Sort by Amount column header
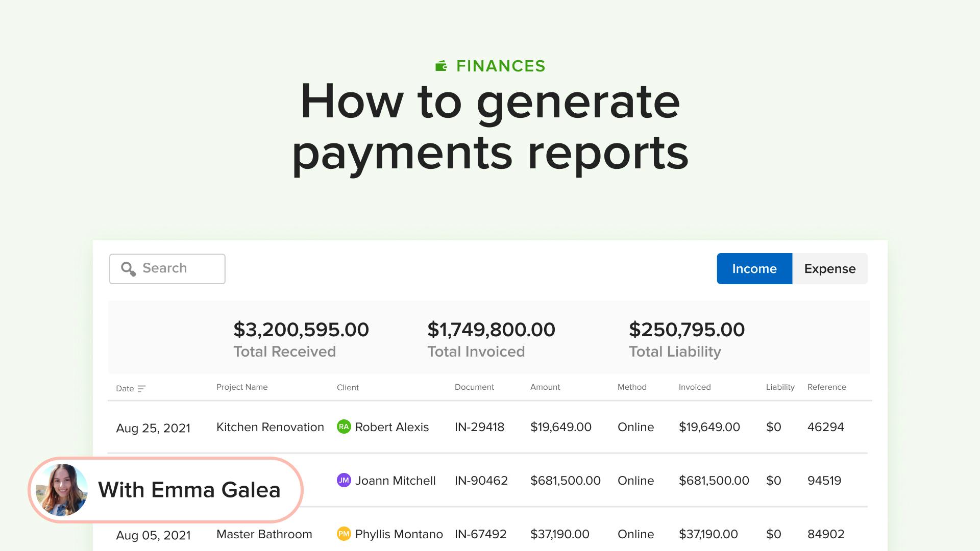 coord(545,387)
